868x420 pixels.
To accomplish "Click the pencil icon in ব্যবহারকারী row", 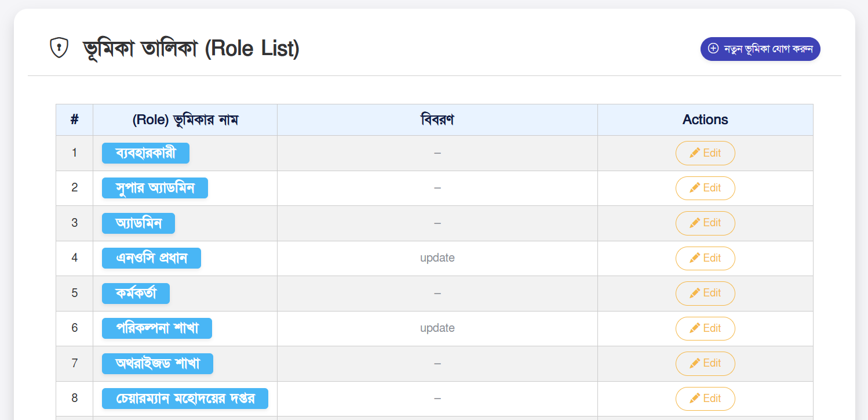I will [695, 153].
